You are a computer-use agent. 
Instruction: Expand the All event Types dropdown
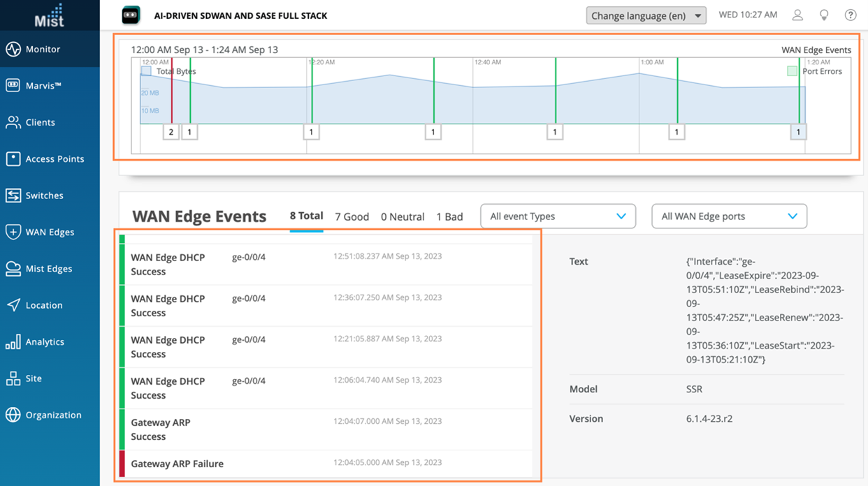pos(558,216)
